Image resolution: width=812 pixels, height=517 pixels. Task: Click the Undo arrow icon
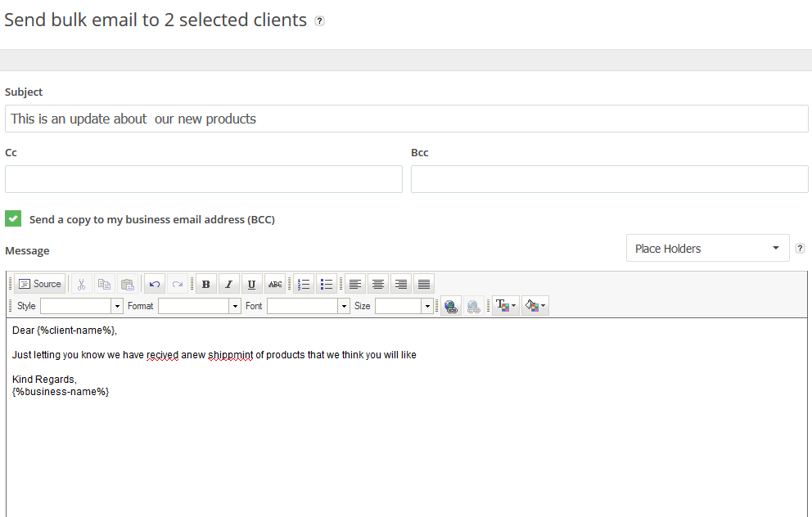pos(155,284)
